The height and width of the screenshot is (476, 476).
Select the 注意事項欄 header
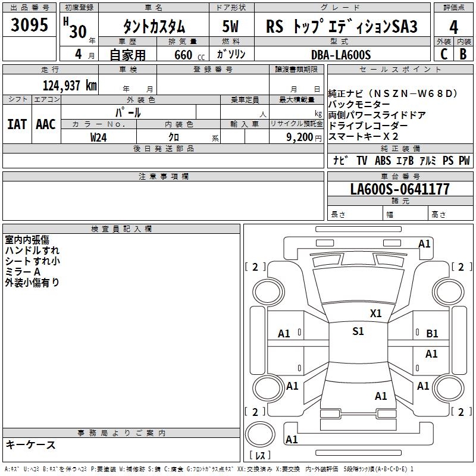point(163,176)
